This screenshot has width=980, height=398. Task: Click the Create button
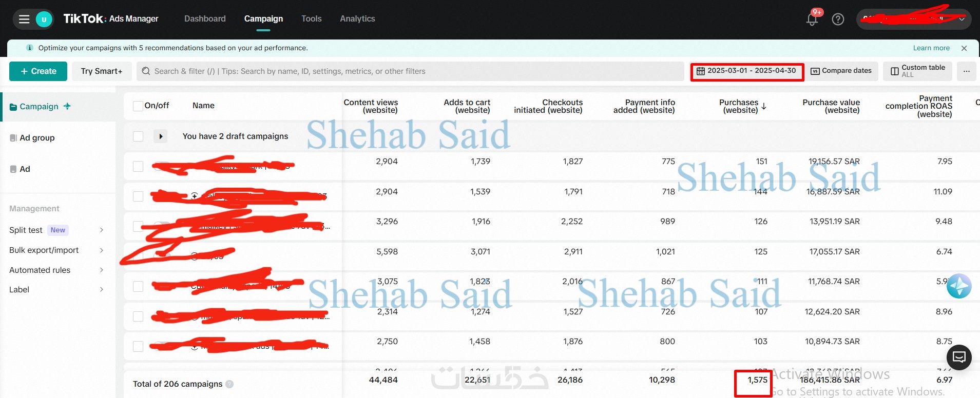(39, 71)
